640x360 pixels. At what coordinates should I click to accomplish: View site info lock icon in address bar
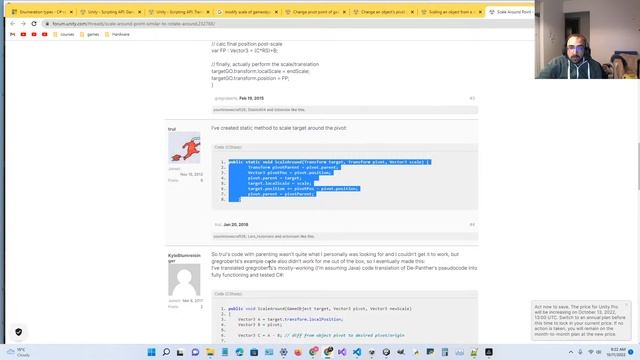pyautogui.click(x=47, y=24)
